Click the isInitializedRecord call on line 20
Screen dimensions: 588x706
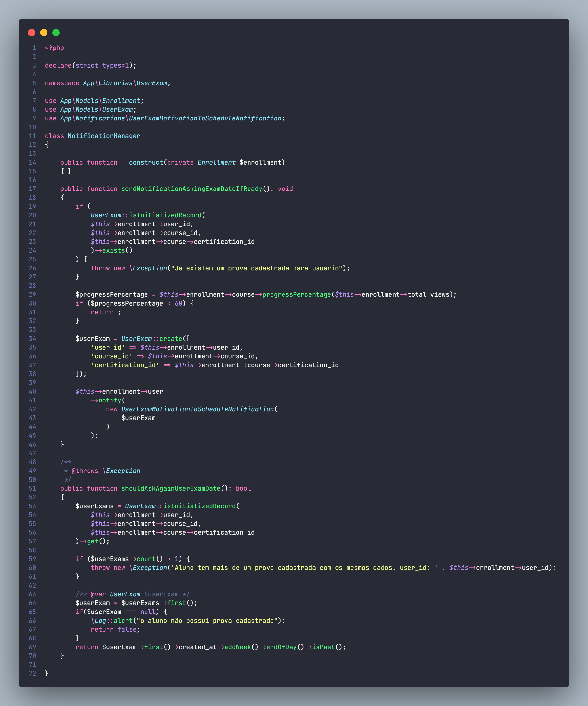click(x=165, y=215)
